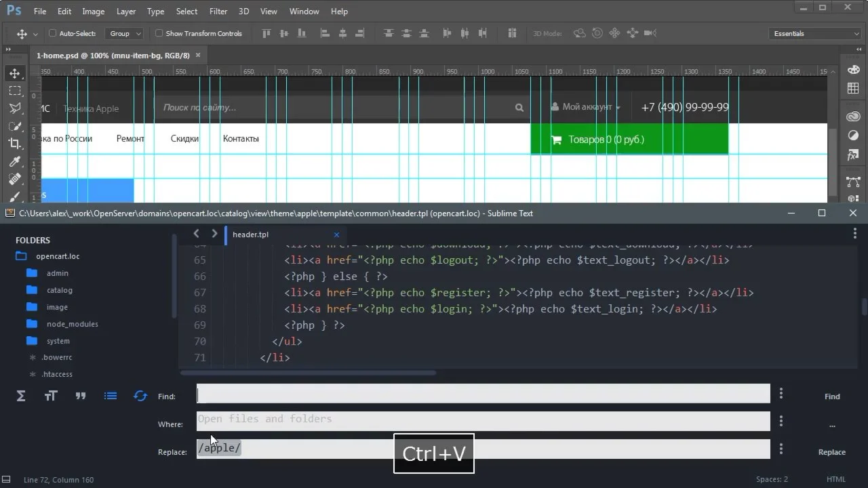The image size is (868, 488).
Task: Switch to the header.tpl tab
Action: [250, 235]
